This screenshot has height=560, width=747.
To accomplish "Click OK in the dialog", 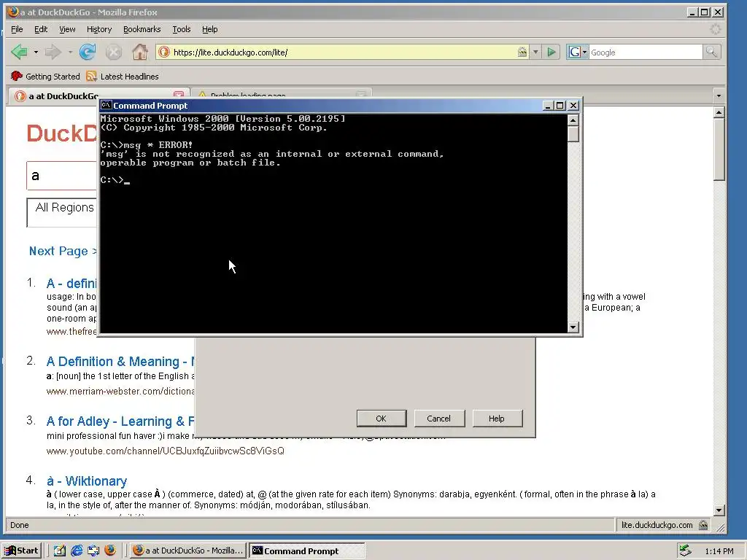I will pyautogui.click(x=381, y=418).
